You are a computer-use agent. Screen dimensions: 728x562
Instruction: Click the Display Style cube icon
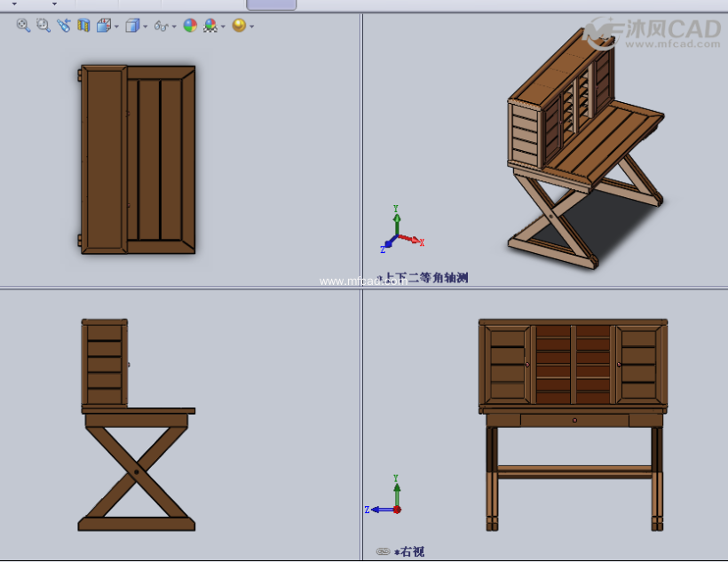132,26
